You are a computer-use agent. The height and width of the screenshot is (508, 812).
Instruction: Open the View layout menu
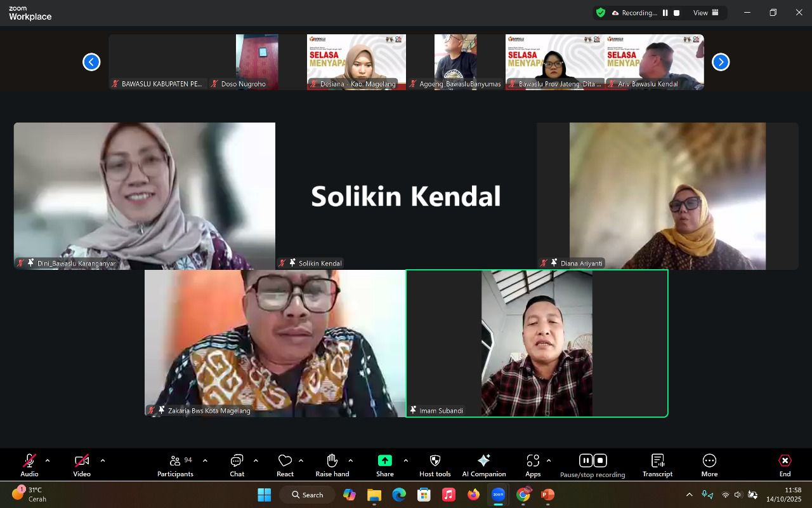pos(705,13)
